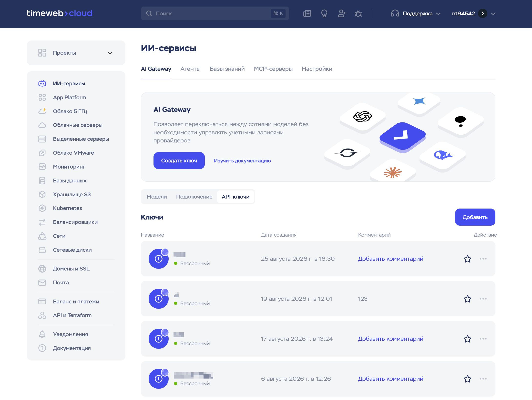
Task: Click the Kubernetes hexagon icon
Action: pos(42,208)
